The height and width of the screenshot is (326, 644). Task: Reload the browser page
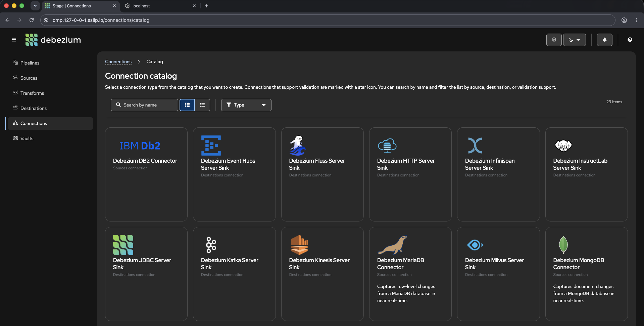click(x=32, y=20)
